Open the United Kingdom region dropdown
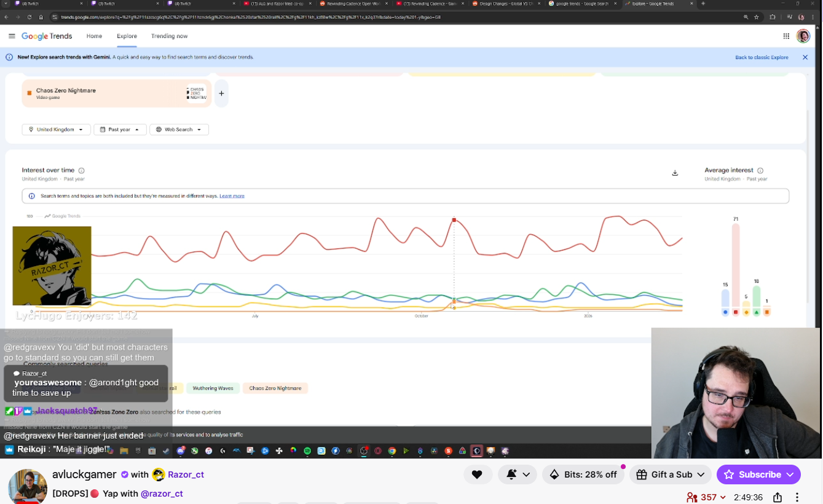 [x=57, y=130]
